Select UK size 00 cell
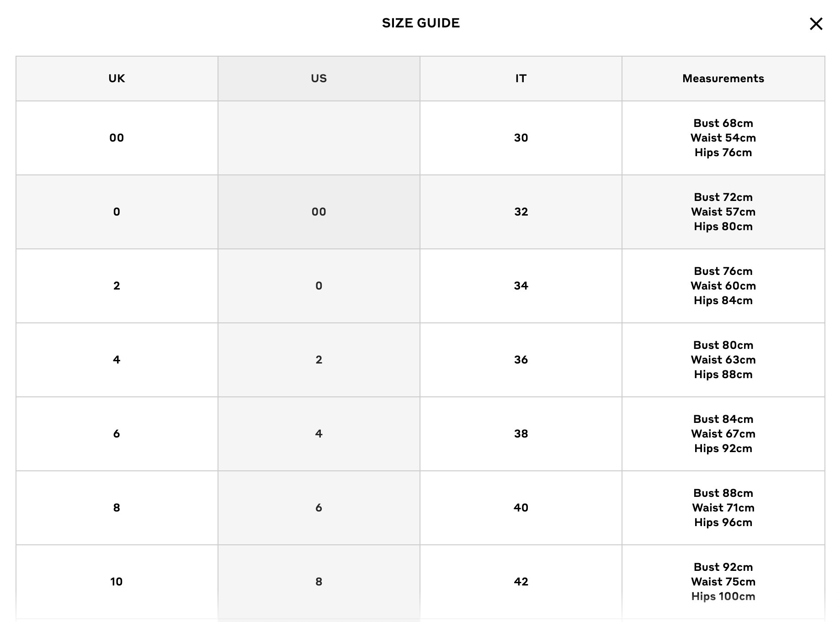 (117, 138)
